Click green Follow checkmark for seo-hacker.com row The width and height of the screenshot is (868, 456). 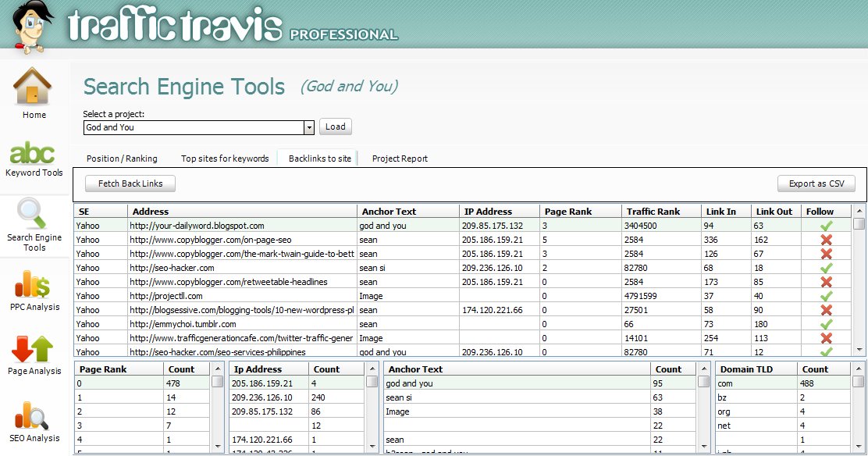(x=827, y=268)
